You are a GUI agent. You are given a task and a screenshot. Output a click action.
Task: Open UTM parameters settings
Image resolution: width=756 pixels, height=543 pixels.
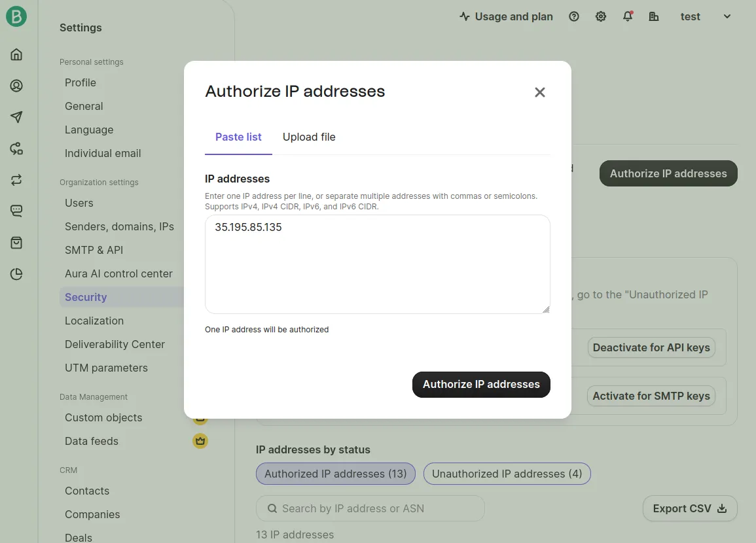(106, 368)
